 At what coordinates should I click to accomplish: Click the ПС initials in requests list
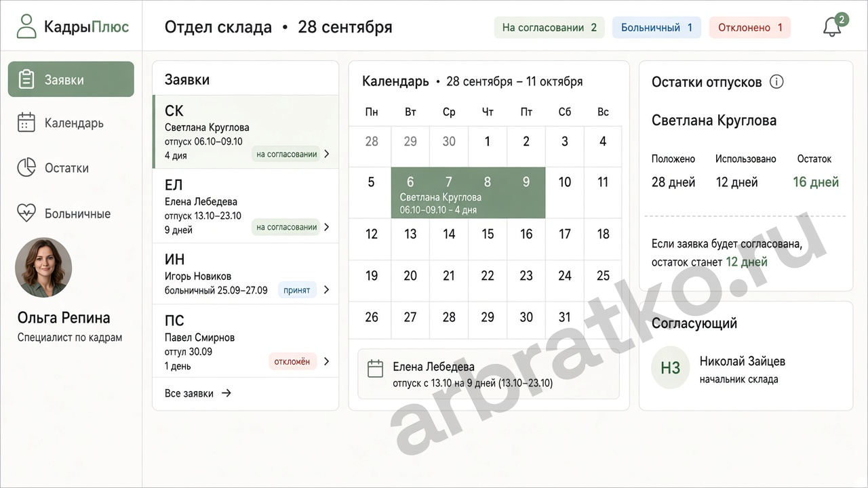point(174,321)
